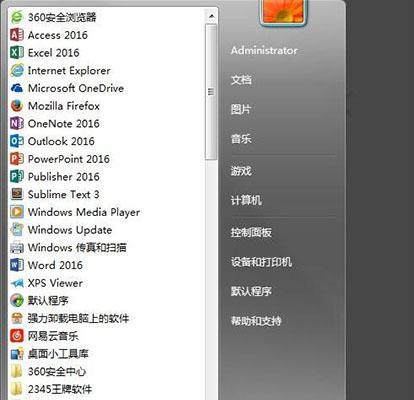Launch the Mozilla Firefox icon

17,106
